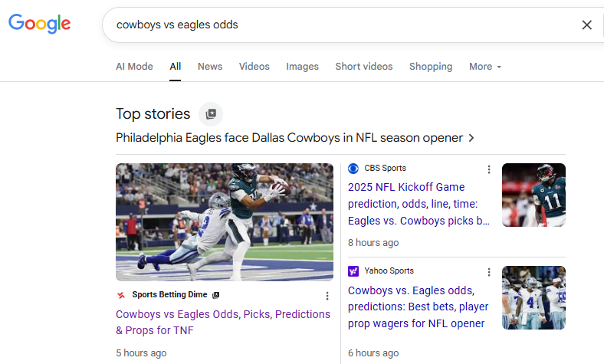Expand the More dropdown menu
604x364 pixels.
pos(485,66)
